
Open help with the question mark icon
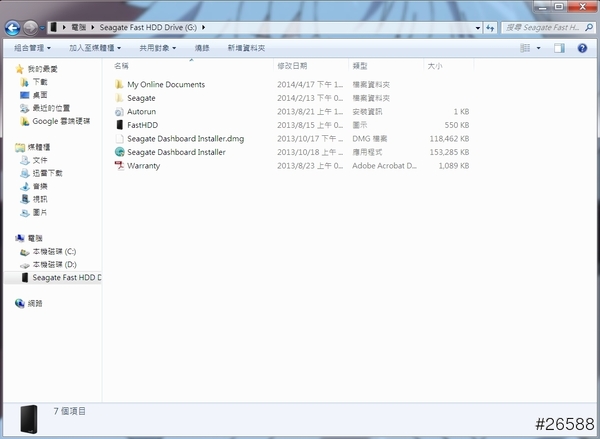(582, 48)
